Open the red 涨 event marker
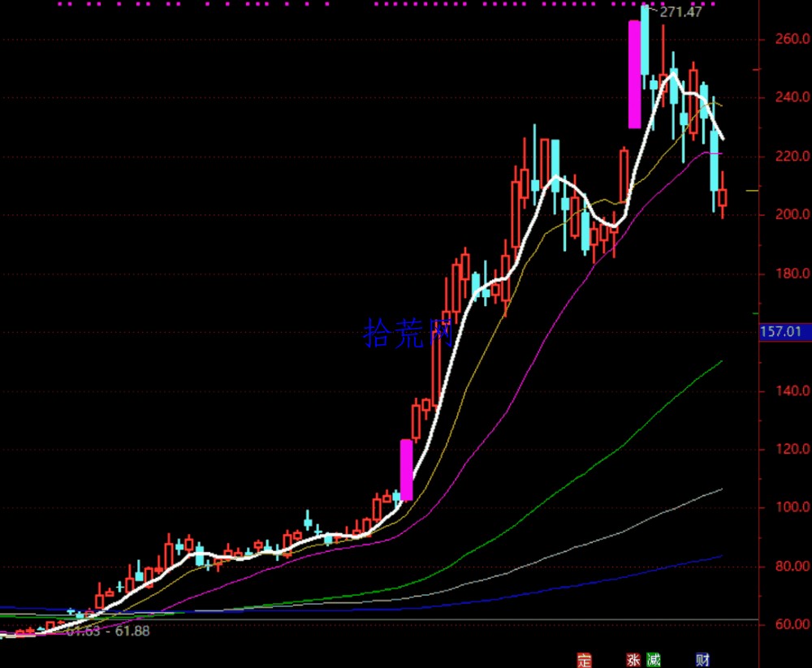Viewport: 812px width, 668px height. (x=633, y=660)
